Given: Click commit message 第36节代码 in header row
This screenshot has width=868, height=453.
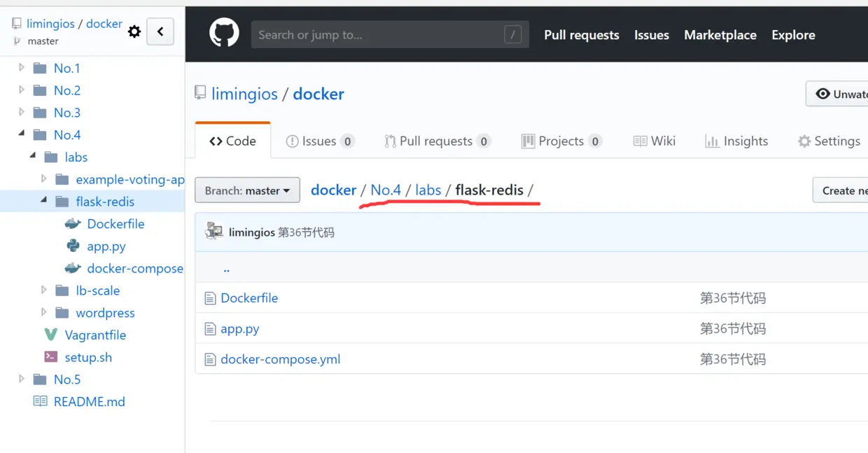Looking at the screenshot, I should (x=306, y=232).
